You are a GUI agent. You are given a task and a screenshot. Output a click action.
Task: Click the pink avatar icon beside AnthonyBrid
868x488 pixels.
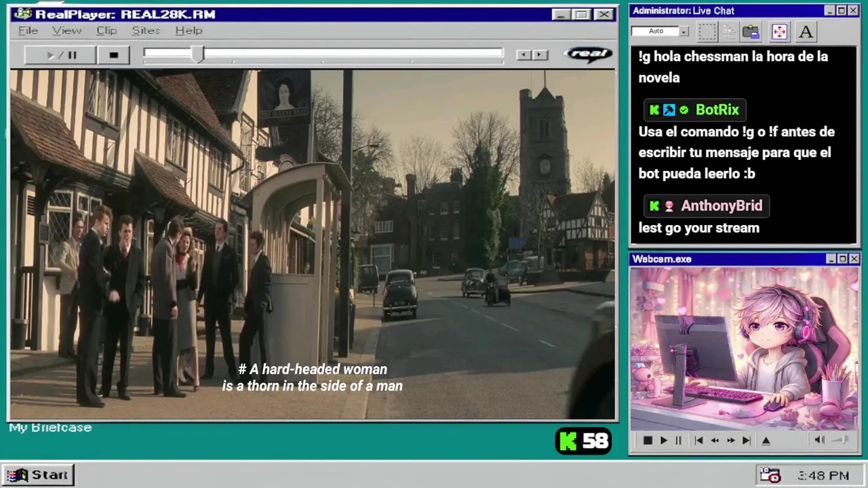pyautogui.click(x=669, y=206)
